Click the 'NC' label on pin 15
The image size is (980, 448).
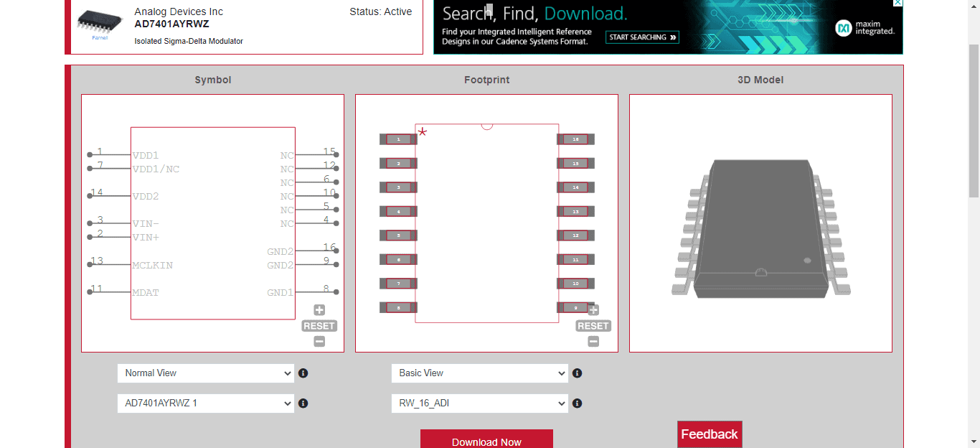pos(287,155)
